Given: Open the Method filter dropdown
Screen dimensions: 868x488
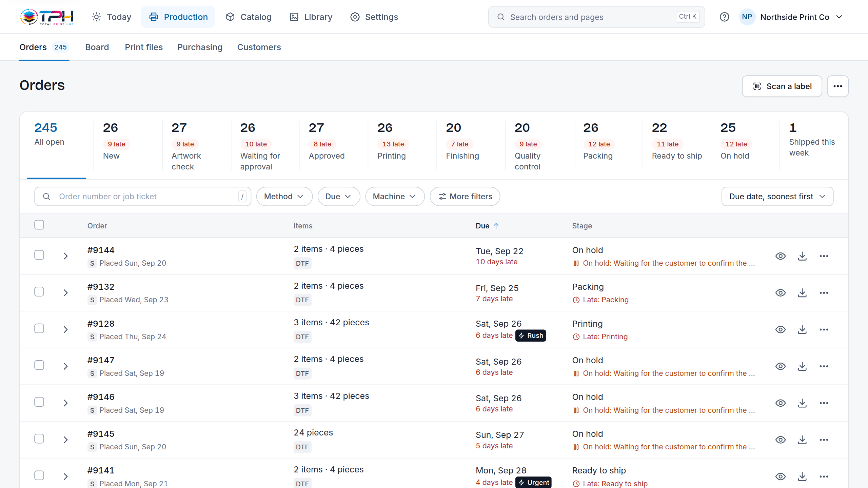Looking at the screenshot, I should click(284, 197).
